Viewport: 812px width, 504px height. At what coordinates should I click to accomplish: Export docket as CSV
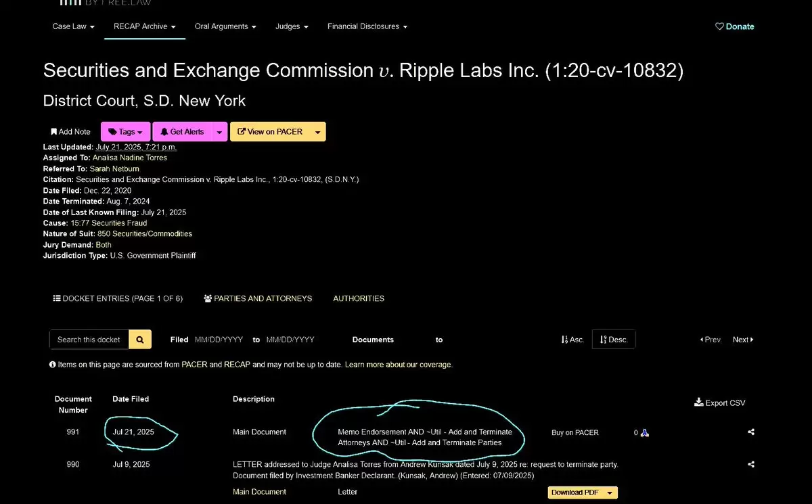point(720,403)
